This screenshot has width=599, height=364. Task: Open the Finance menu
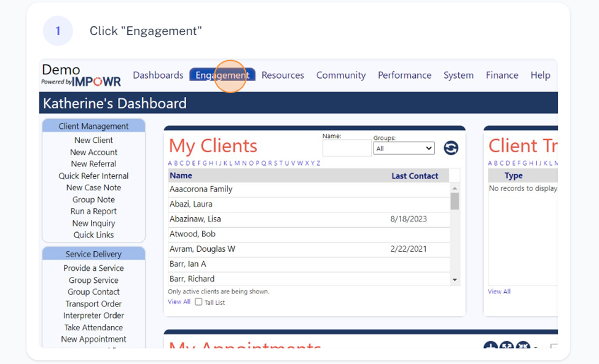pos(502,75)
